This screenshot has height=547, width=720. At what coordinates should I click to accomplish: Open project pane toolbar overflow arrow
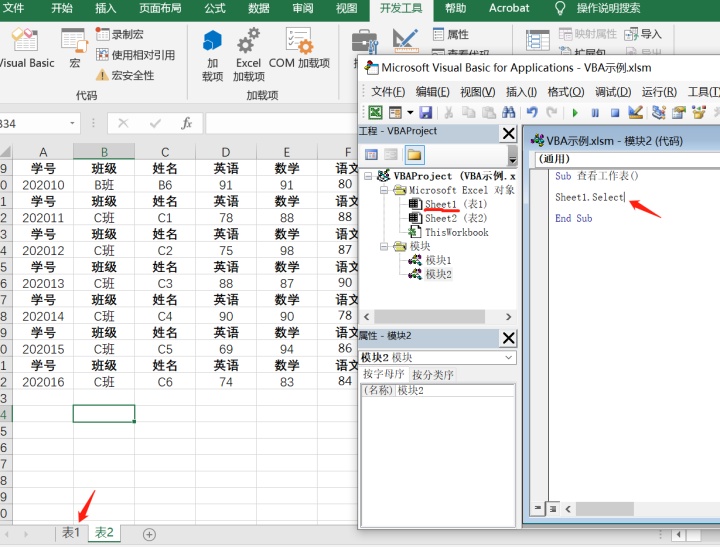coord(512,156)
